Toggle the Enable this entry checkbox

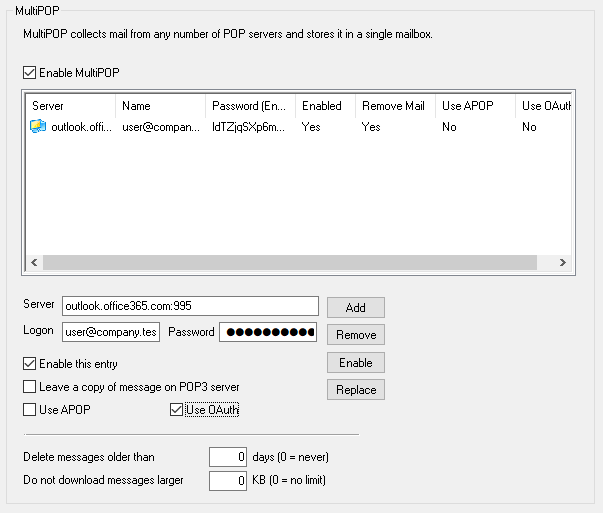point(29,363)
